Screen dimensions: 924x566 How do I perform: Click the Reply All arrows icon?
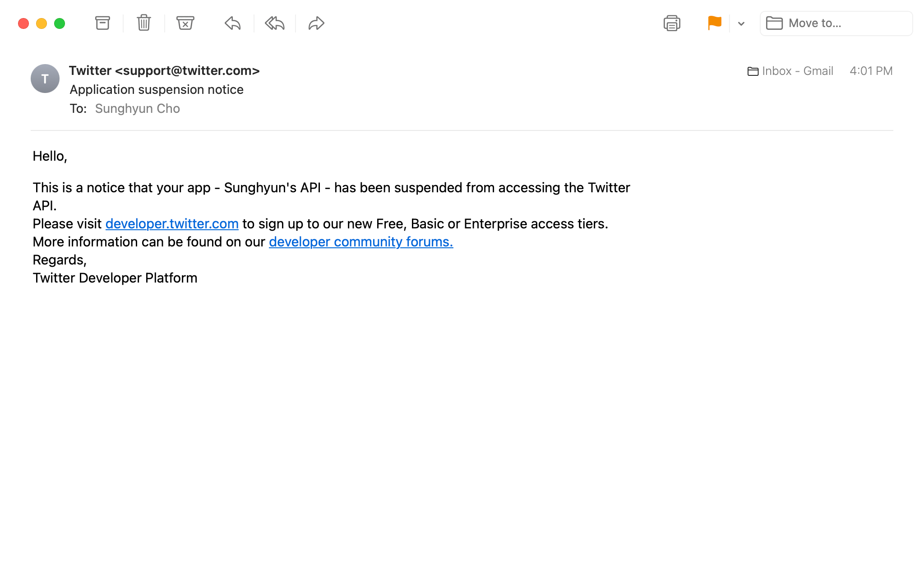click(x=274, y=23)
